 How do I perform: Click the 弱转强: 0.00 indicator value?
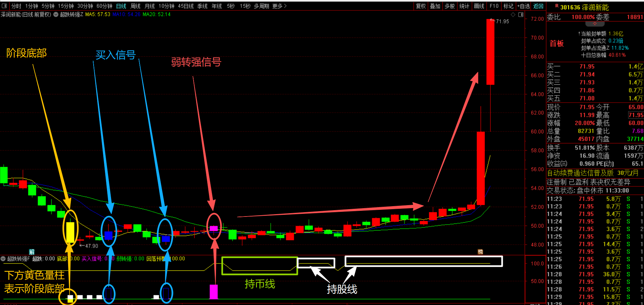point(130,259)
